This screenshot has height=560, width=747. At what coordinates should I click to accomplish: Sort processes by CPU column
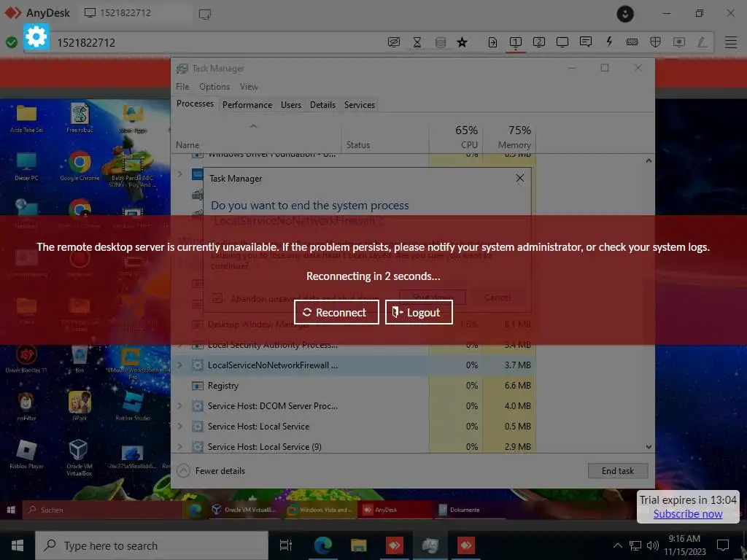click(x=457, y=137)
